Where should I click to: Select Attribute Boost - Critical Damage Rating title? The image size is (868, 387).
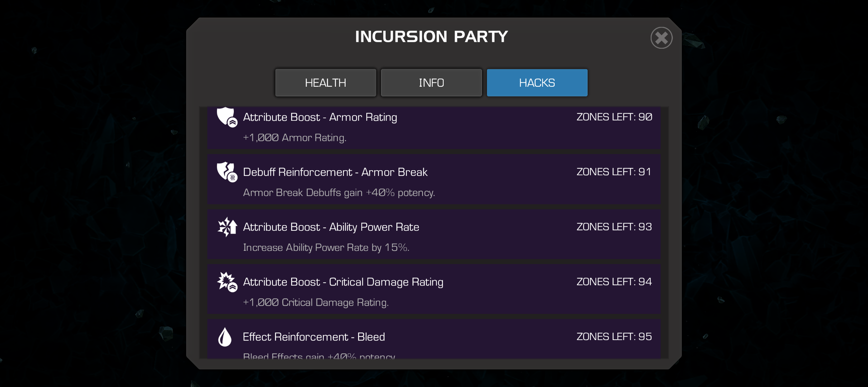(x=343, y=282)
